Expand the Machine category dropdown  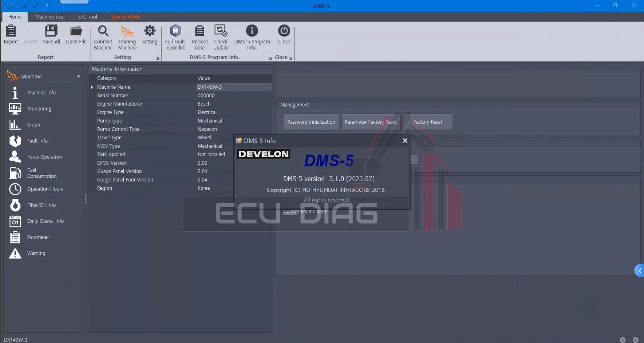pyautogui.click(x=78, y=77)
